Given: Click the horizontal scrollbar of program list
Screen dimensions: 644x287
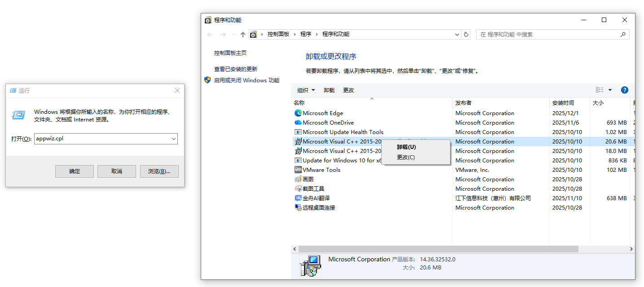Looking at the screenshot, I should click(x=438, y=249).
